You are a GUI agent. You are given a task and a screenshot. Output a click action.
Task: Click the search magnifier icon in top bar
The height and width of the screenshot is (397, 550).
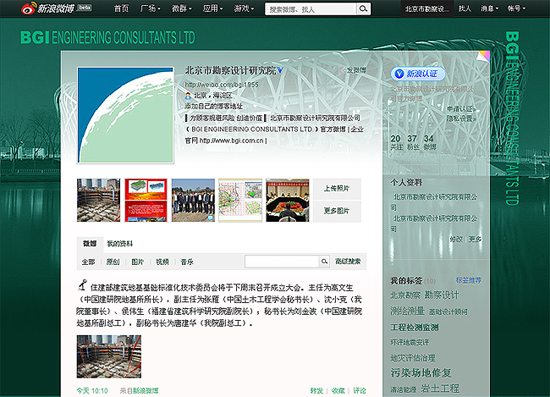point(363,8)
